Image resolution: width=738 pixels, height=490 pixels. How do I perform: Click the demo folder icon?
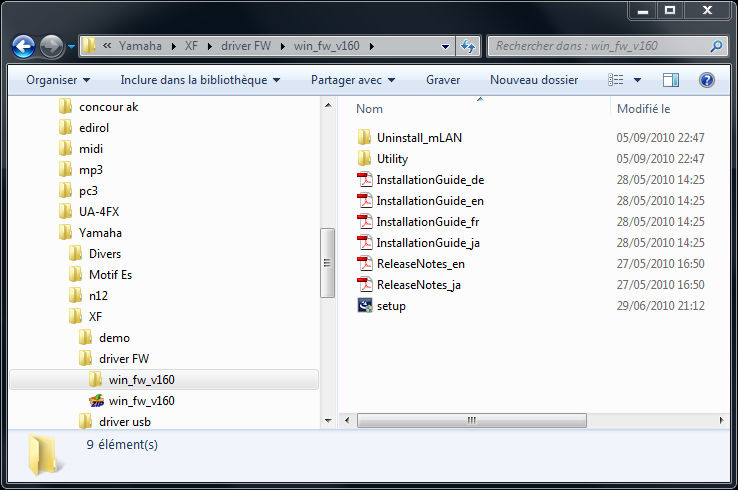pos(85,337)
